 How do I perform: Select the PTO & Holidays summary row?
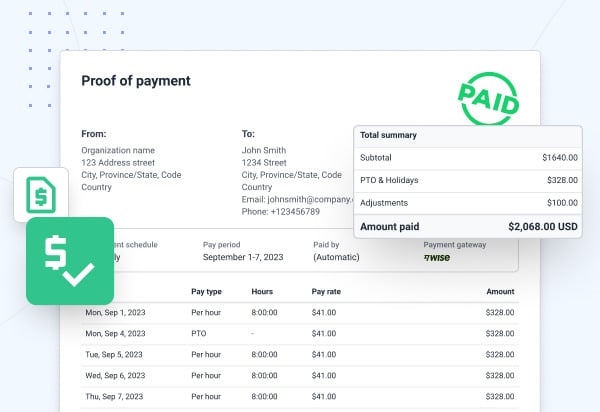(x=467, y=180)
